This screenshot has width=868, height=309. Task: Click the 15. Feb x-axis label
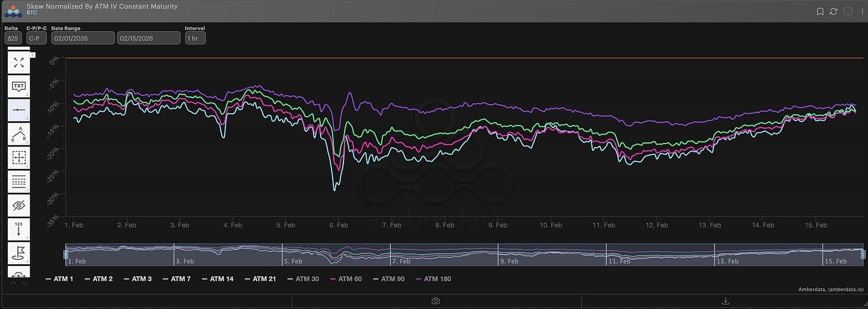(816, 226)
